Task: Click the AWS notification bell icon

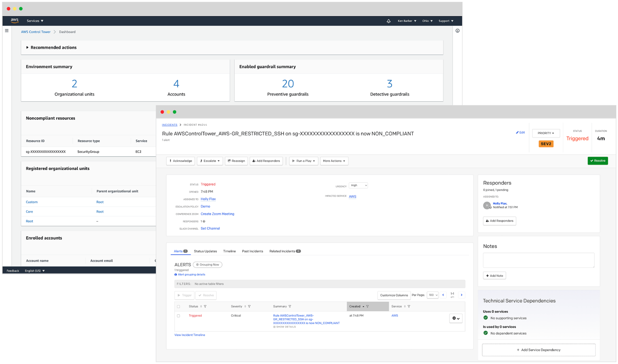Action: (389, 21)
